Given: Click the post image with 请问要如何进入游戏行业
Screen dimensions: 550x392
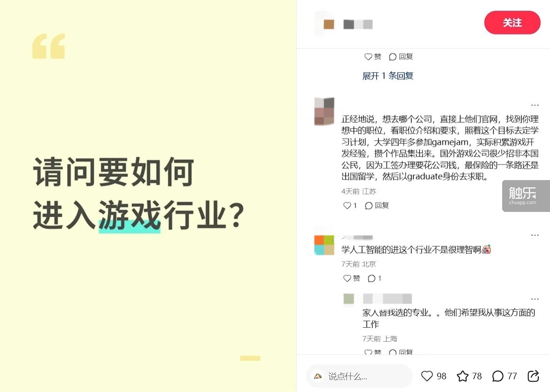Looking at the screenshot, I should click(148, 196).
